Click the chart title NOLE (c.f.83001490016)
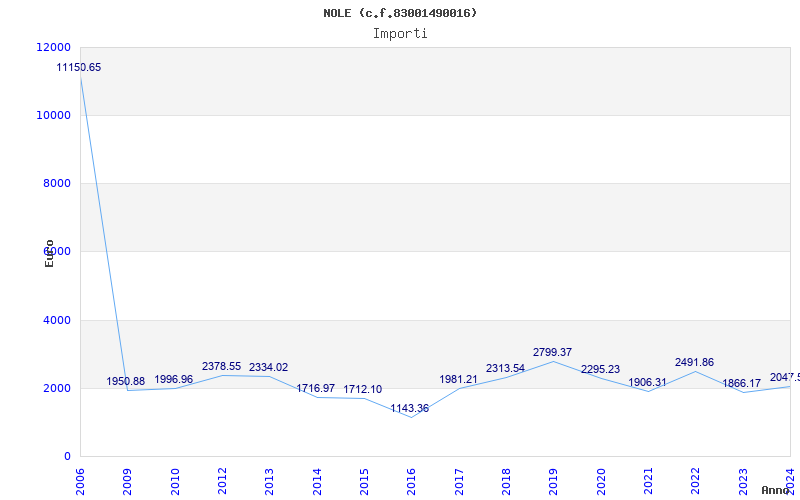Image resolution: width=800 pixels, height=500 pixels. [400, 13]
